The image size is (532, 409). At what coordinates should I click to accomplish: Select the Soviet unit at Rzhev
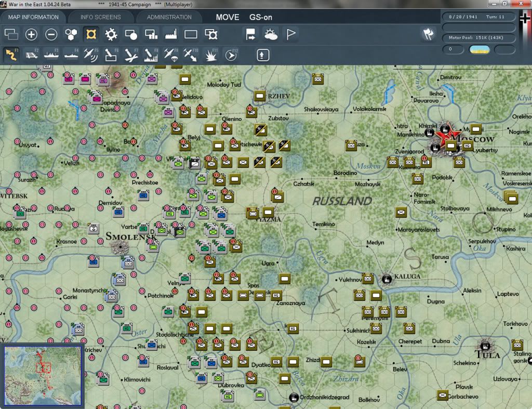[260, 96]
